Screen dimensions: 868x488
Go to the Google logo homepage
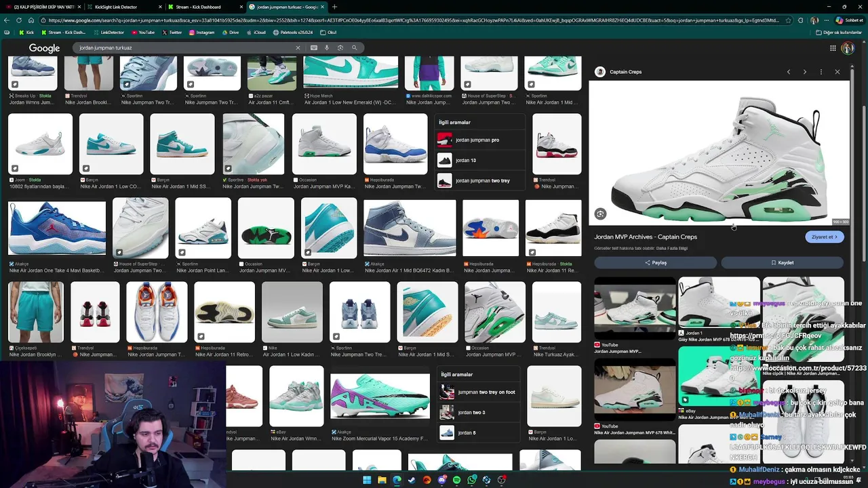click(x=44, y=48)
